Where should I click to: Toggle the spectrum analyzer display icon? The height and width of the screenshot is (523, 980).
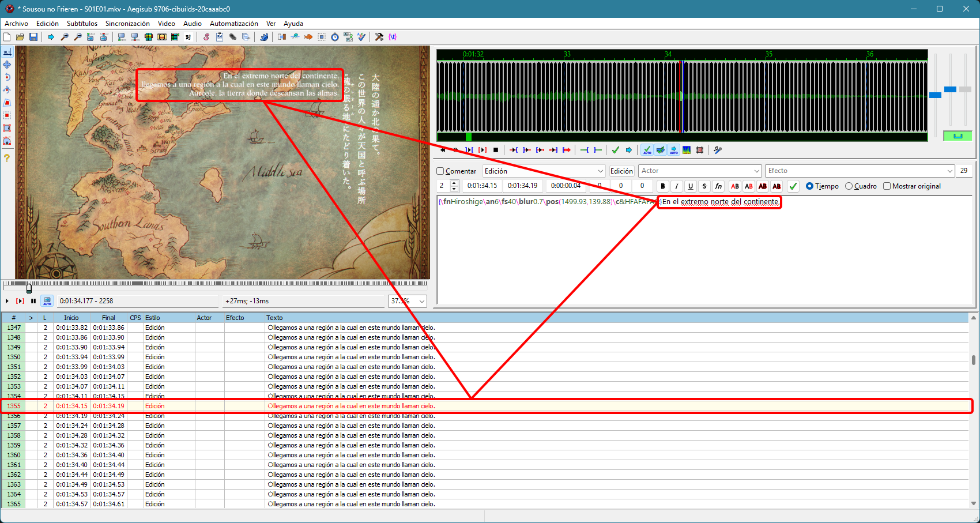pyautogui.click(x=686, y=150)
